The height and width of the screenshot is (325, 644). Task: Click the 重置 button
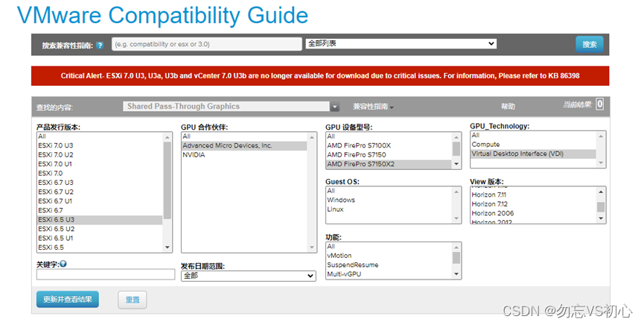[133, 300]
